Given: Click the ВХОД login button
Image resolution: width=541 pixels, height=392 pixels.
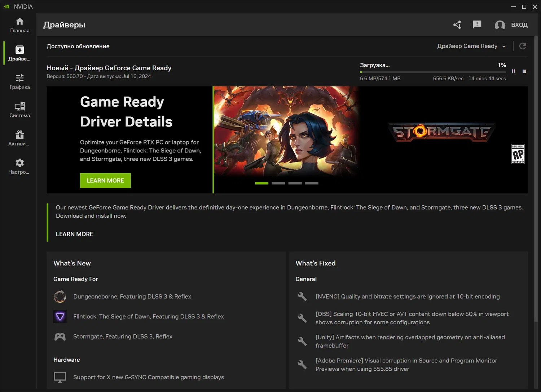Looking at the screenshot, I should [519, 25].
